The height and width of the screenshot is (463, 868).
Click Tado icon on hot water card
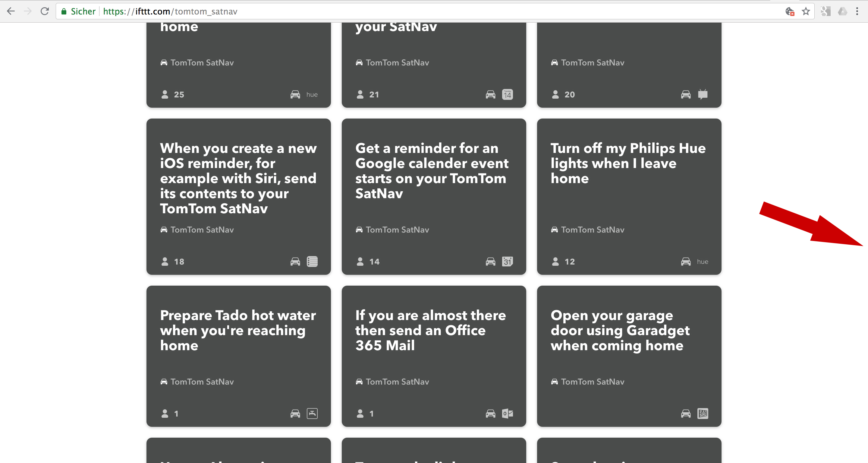[x=312, y=414]
